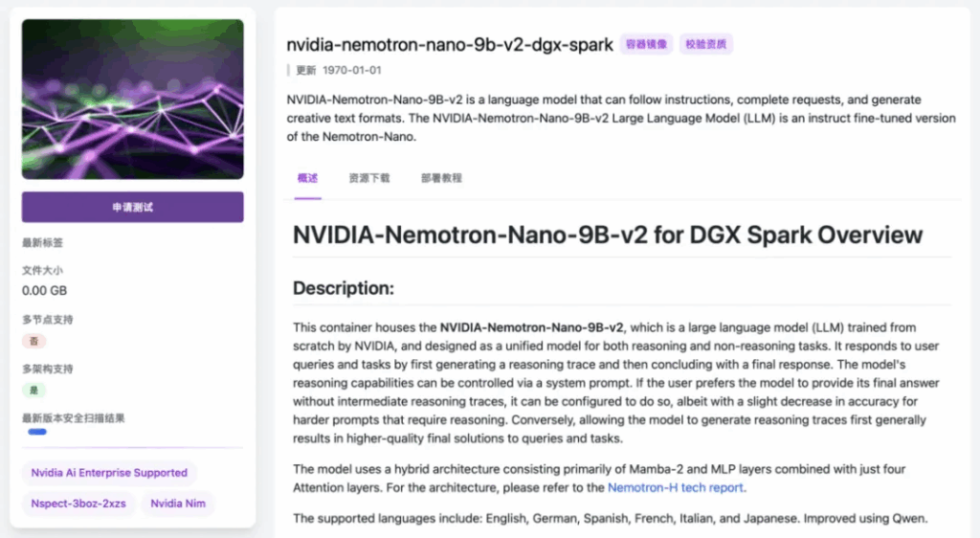Screen dimensions: 980x538
Task: Select the Nvidia Ai Enterprise Supported tag
Action: point(109,473)
